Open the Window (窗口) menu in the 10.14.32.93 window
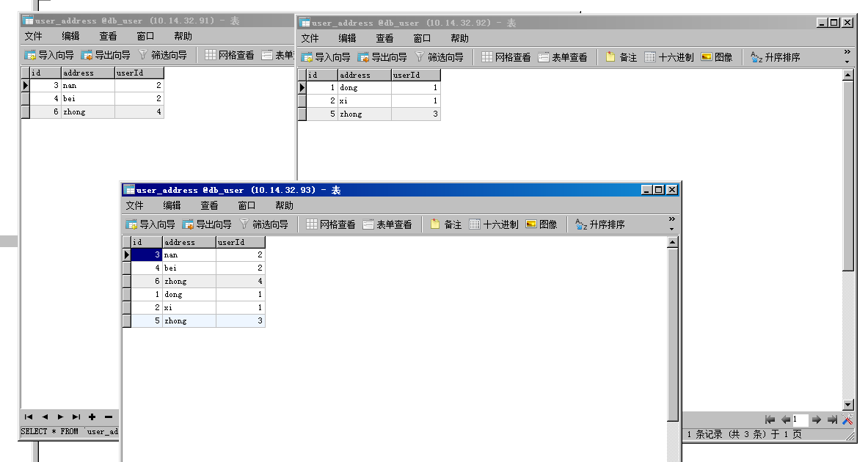868x462 pixels. (x=247, y=205)
